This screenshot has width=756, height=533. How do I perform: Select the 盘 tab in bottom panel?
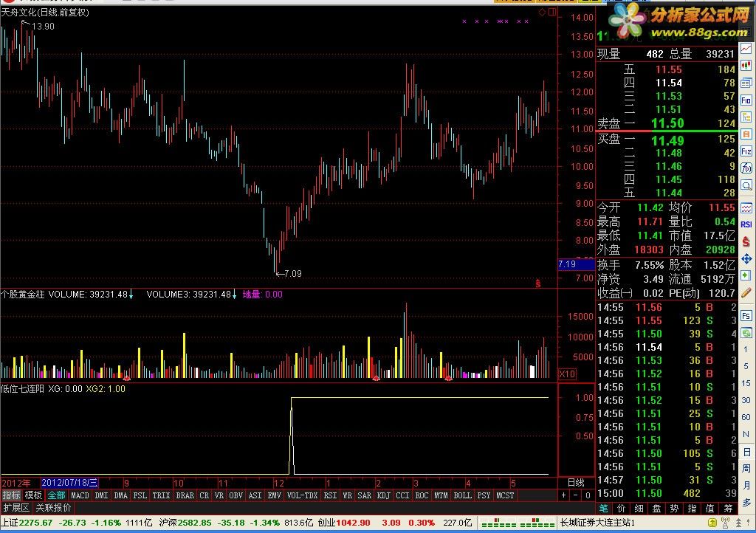click(656, 509)
